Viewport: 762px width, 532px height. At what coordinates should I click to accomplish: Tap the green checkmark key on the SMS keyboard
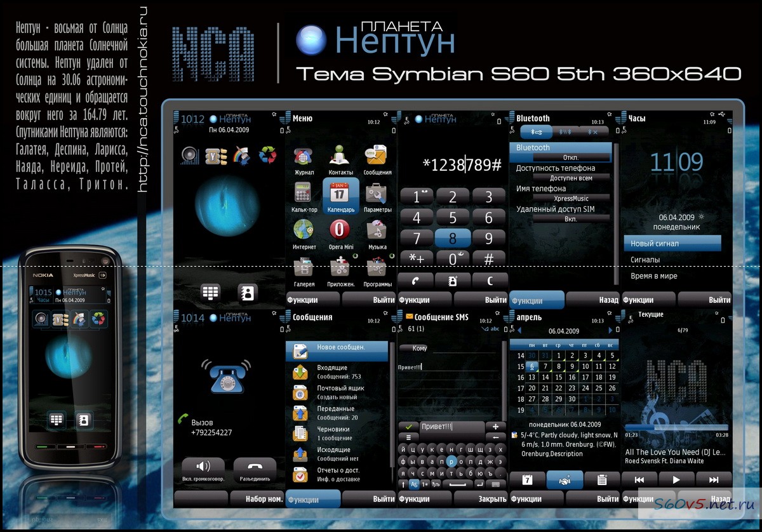(408, 427)
